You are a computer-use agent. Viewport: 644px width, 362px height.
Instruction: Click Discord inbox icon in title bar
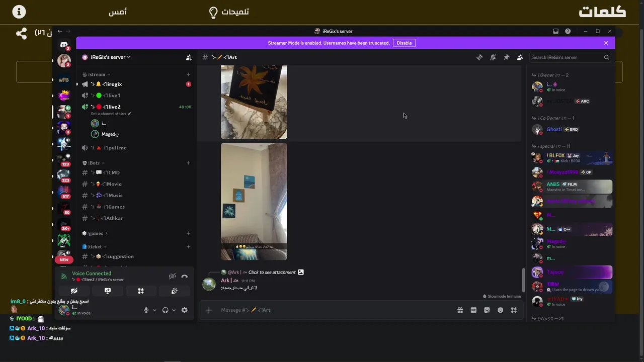click(555, 31)
